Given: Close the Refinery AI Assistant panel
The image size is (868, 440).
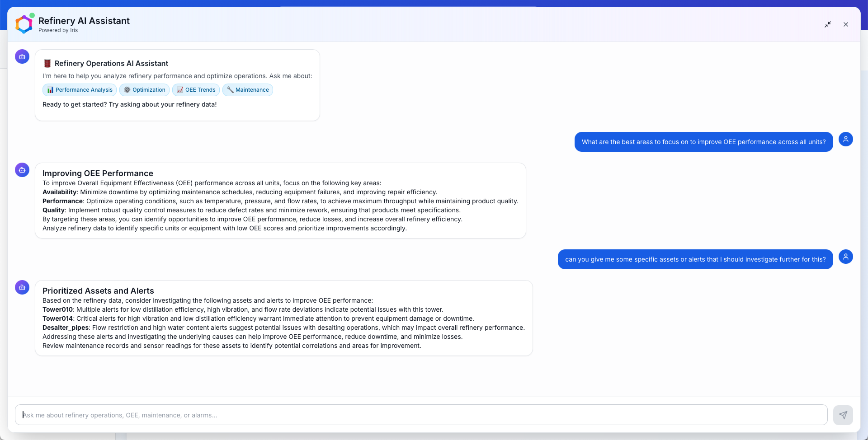Looking at the screenshot, I should click(x=845, y=24).
